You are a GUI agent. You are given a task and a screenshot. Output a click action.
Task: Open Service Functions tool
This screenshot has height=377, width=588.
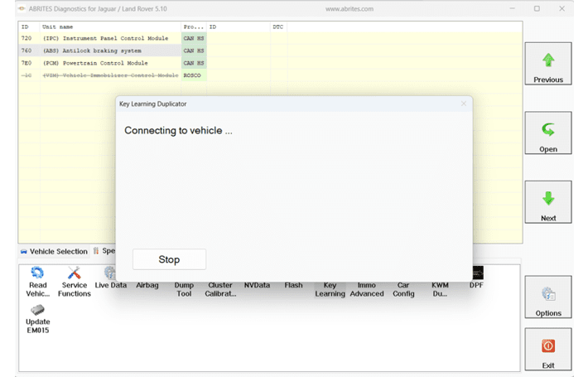click(x=75, y=282)
